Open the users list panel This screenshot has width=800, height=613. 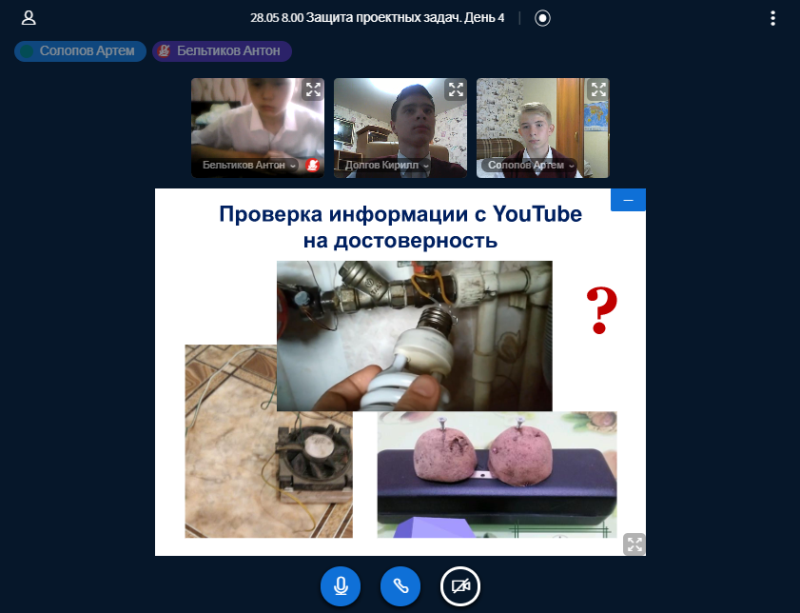point(28,18)
